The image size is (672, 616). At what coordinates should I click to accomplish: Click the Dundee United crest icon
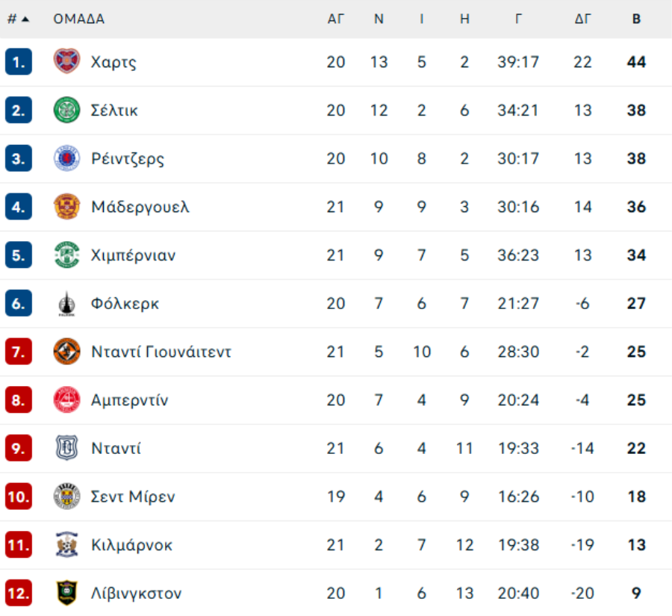point(66,352)
